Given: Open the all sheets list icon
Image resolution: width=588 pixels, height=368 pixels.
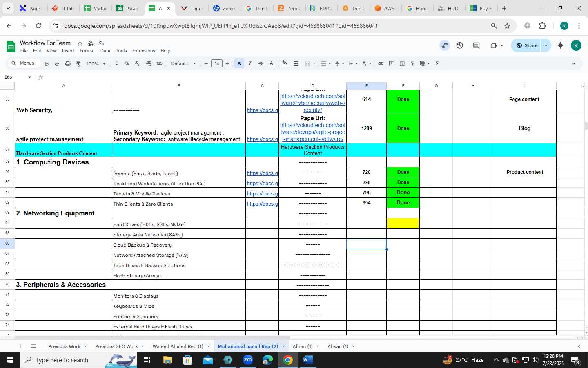Looking at the screenshot, I should (x=33, y=346).
